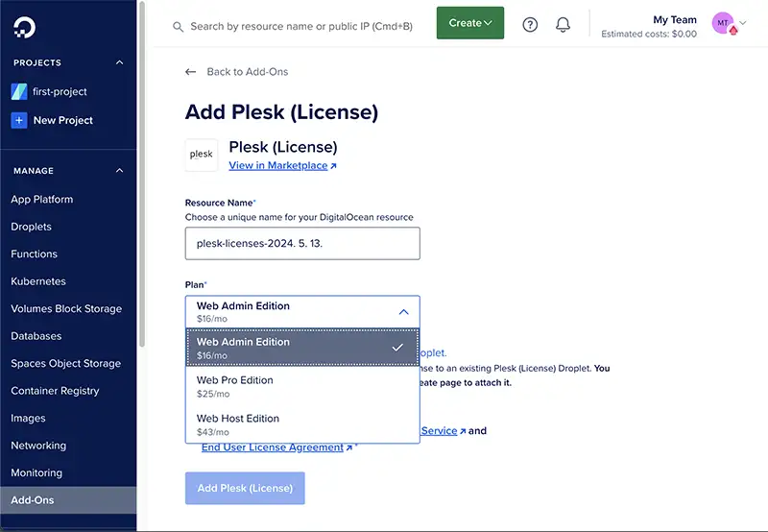Click Estimated costs: $0.00 text
This screenshot has height=532, width=768.
(x=649, y=34)
